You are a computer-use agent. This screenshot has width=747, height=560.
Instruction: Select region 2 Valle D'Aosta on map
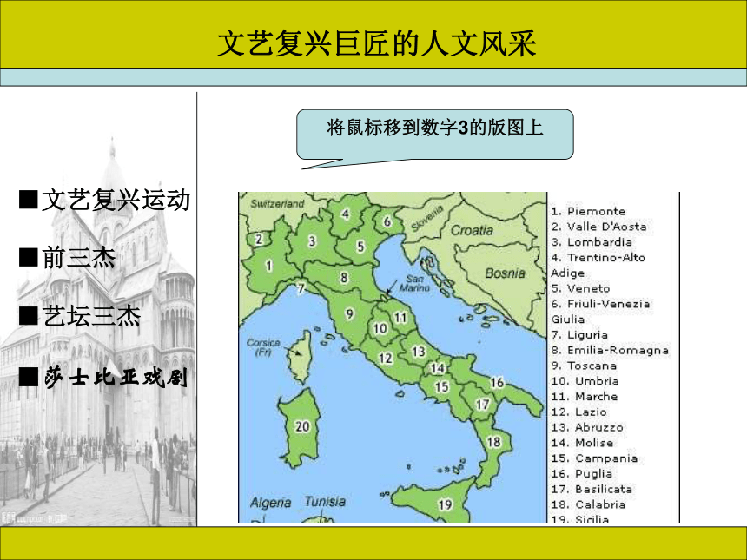[259, 239]
